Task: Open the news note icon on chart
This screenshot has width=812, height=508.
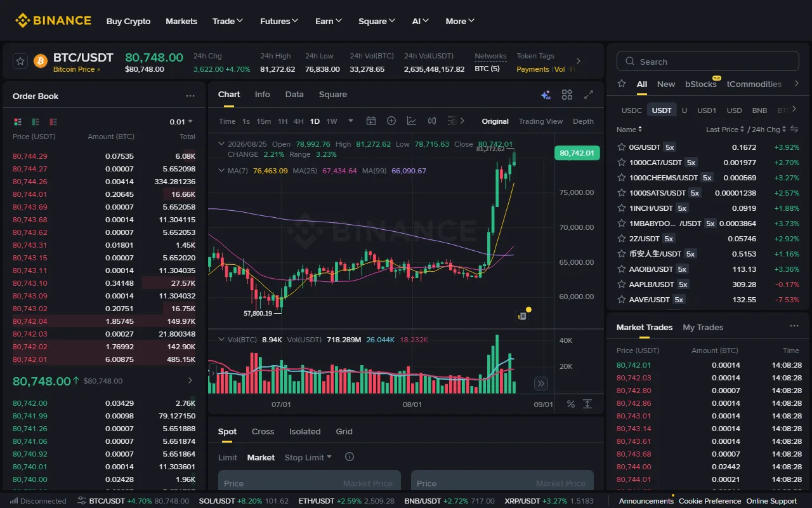Action: click(x=522, y=316)
